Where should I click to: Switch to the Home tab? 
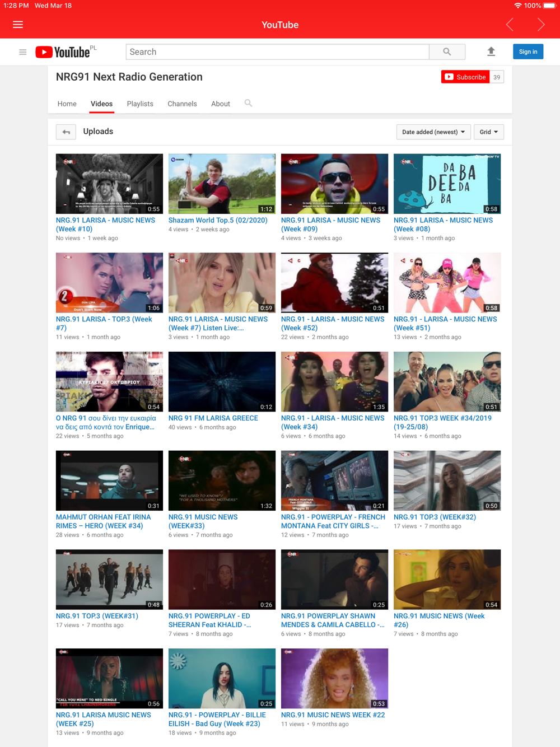(x=67, y=104)
